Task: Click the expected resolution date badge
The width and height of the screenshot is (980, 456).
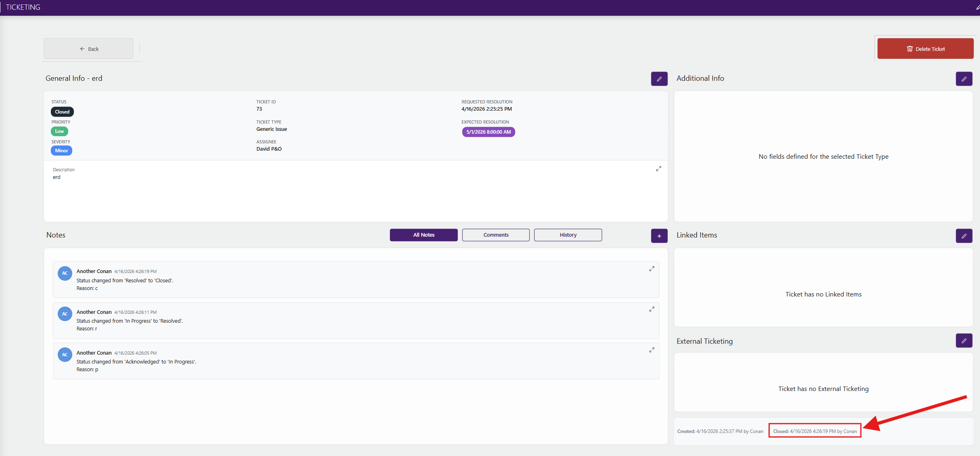Action: tap(488, 132)
